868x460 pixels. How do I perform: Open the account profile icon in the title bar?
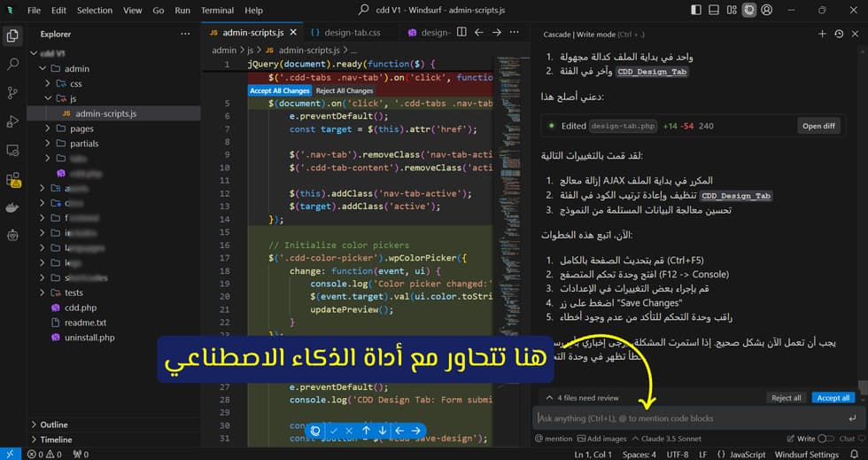[x=767, y=10]
